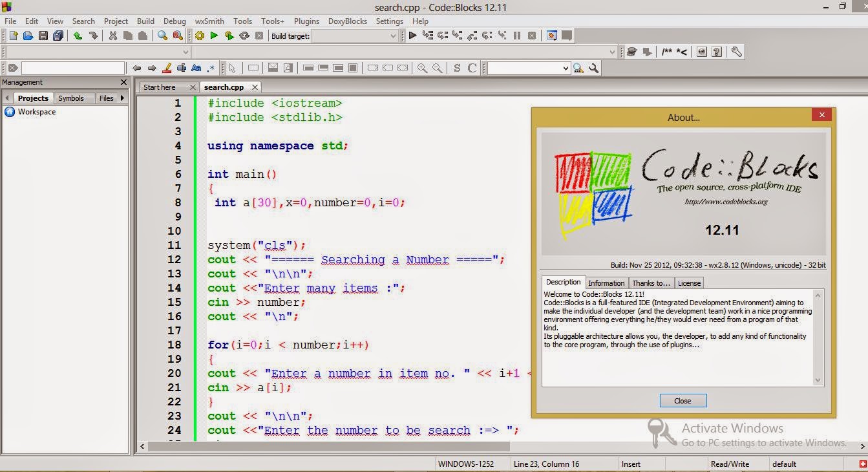Viewport: 868px width, 472px height.
Task: Run the search with the magnifier-over-page icon
Action: coord(578,68)
